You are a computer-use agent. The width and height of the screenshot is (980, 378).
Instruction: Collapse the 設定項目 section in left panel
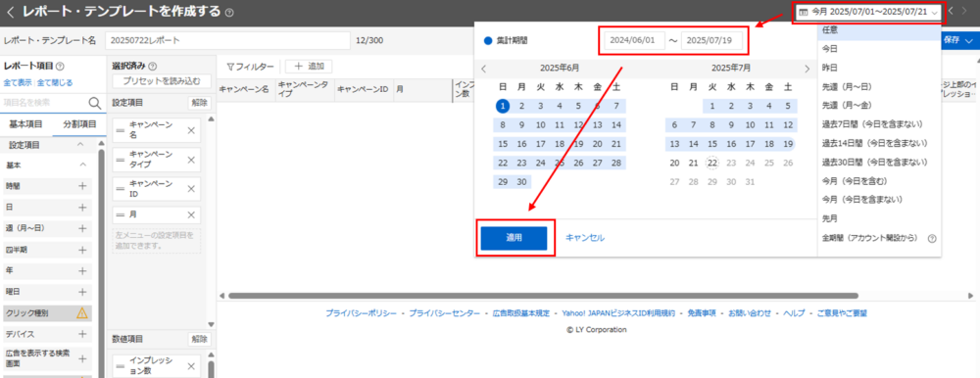click(x=80, y=144)
